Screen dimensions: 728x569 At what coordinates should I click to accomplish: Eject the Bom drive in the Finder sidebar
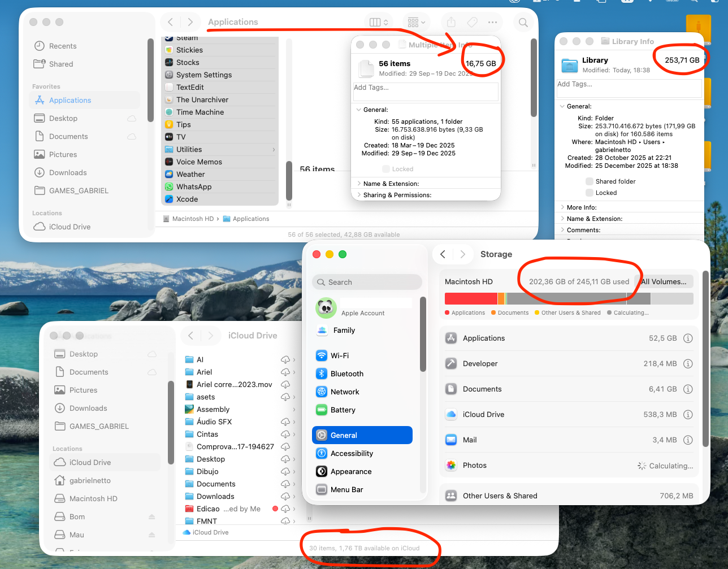click(x=151, y=517)
